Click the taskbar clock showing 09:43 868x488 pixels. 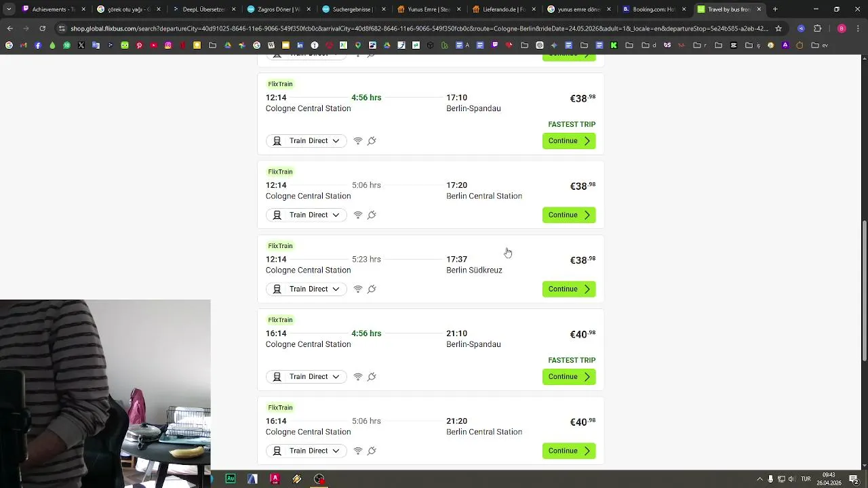click(828, 479)
